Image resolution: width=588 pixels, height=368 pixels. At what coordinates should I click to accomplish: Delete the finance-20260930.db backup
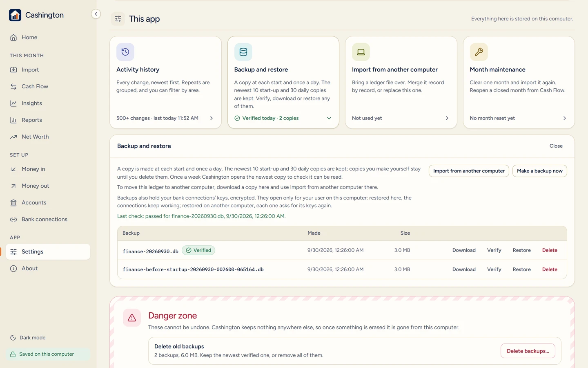pyautogui.click(x=550, y=250)
